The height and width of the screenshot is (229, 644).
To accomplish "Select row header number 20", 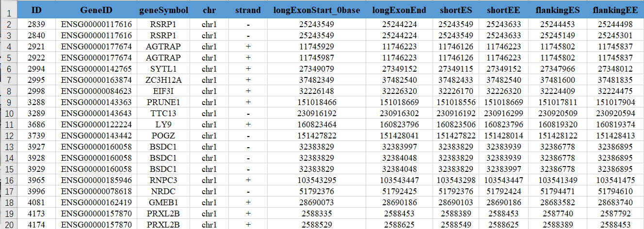I will [x=8, y=224].
